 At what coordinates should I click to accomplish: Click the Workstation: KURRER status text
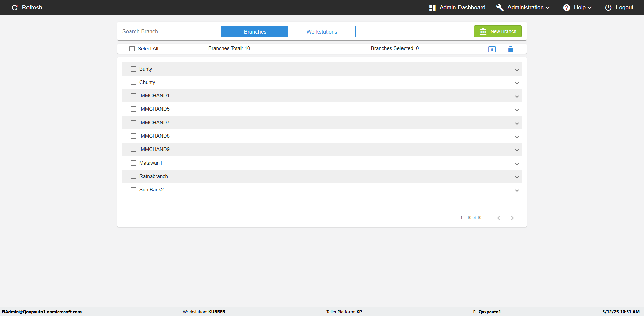[x=204, y=312]
